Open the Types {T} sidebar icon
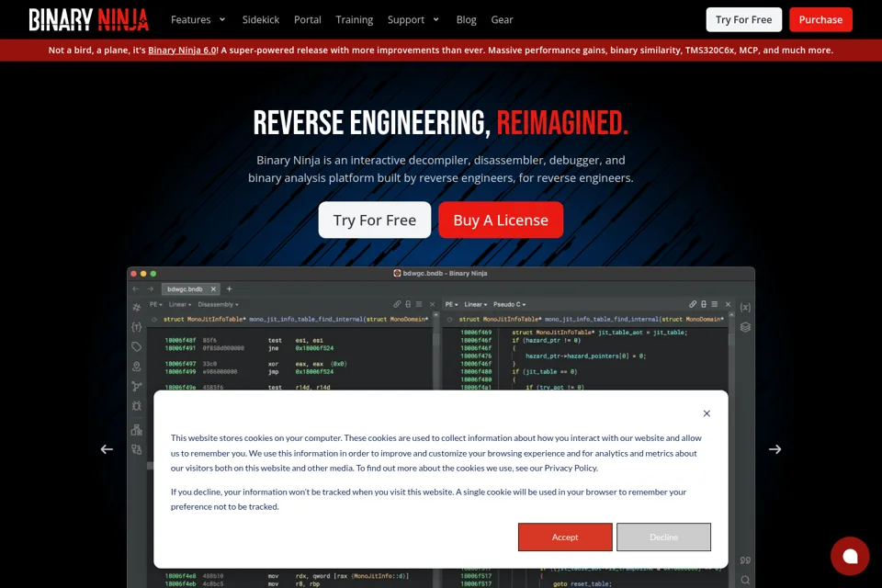 (x=137, y=327)
